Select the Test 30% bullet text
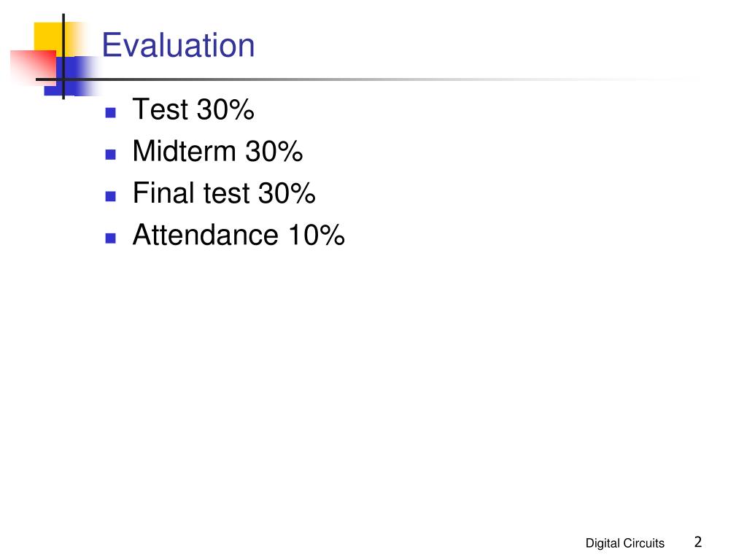Image resolution: width=747 pixels, height=560 pixels. pyautogui.click(x=193, y=109)
